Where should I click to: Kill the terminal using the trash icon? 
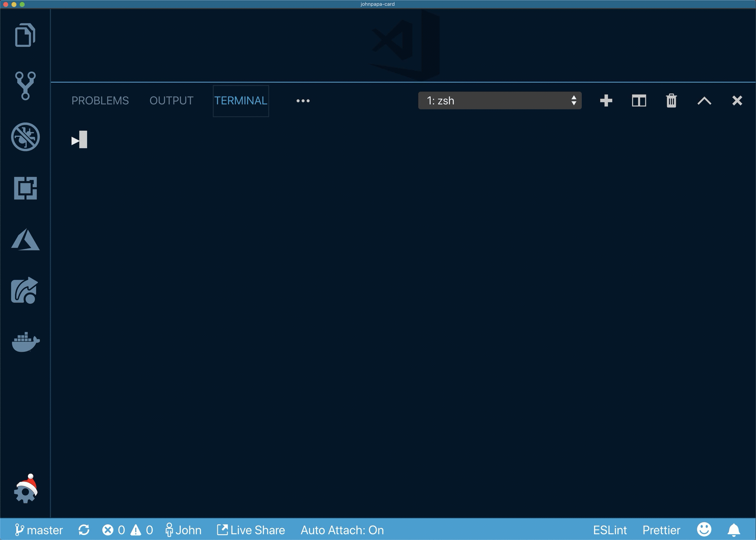click(x=671, y=100)
